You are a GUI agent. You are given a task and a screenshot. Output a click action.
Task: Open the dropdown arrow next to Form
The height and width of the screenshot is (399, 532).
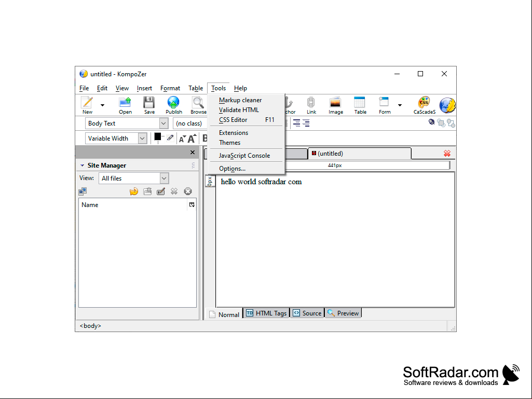click(400, 105)
